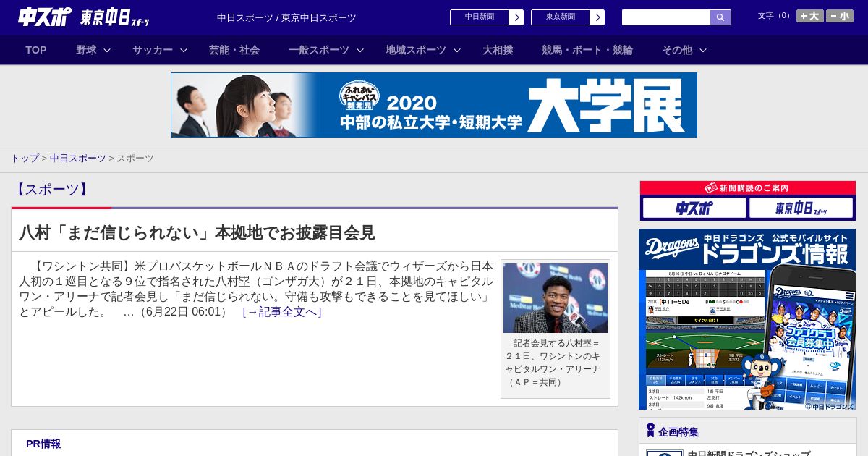Click the search magnifier button
Screen dimensions: 868x456
point(720,17)
